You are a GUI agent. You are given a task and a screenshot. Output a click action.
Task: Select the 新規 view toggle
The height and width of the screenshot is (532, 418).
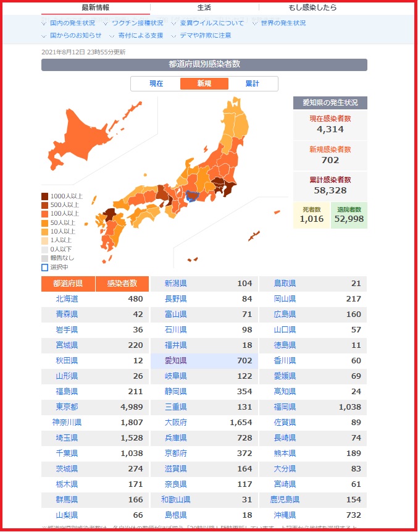pyautogui.click(x=204, y=83)
